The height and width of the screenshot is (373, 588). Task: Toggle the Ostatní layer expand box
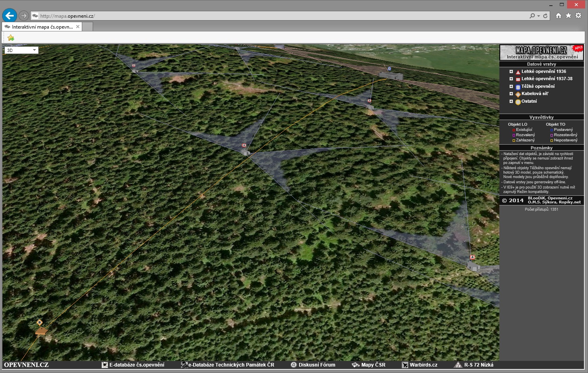click(x=511, y=102)
